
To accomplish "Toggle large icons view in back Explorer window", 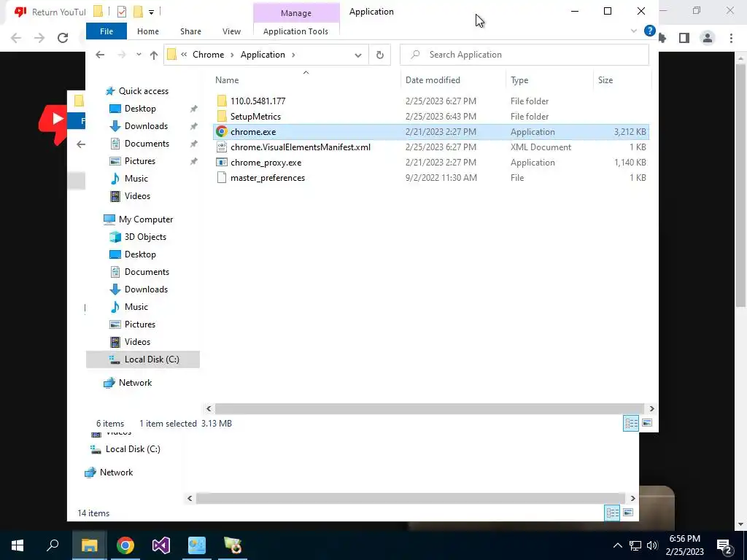I will coord(628,513).
